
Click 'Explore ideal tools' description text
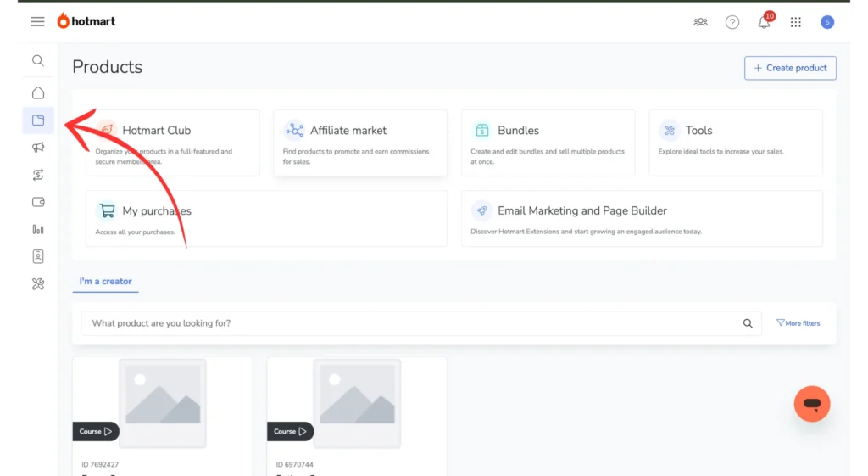721,151
